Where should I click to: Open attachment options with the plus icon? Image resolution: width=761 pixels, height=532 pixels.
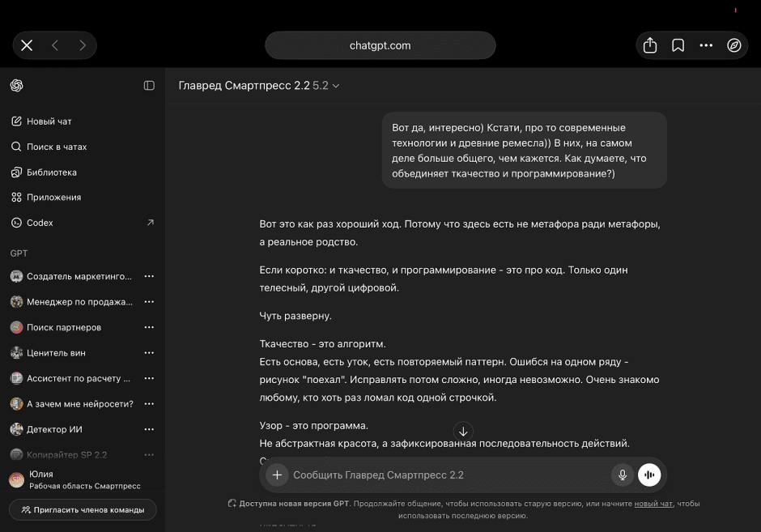(276, 475)
